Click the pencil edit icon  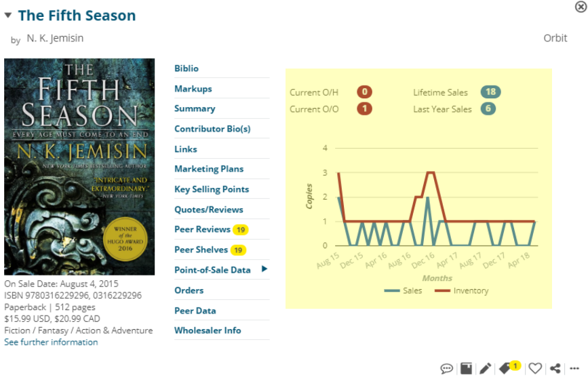click(x=485, y=368)
